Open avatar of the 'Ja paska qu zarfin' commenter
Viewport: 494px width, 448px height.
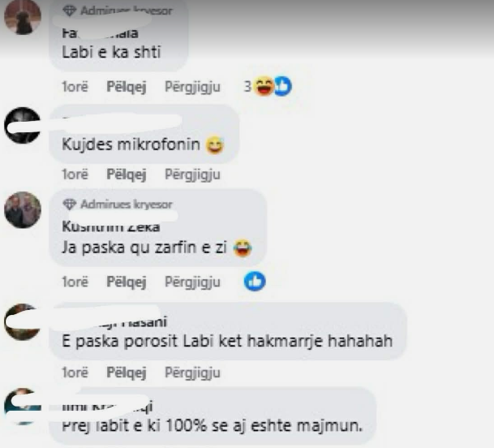tap(23, 210)
